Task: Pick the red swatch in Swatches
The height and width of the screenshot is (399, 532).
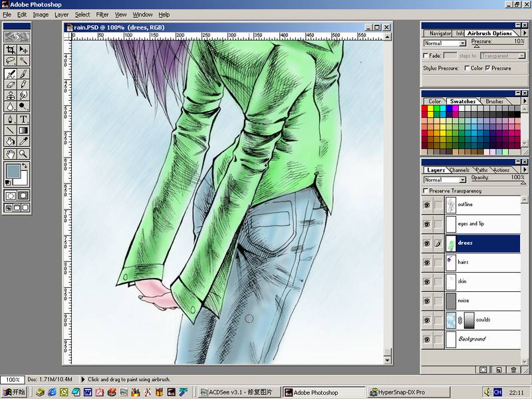Action: tap(424, 108)
